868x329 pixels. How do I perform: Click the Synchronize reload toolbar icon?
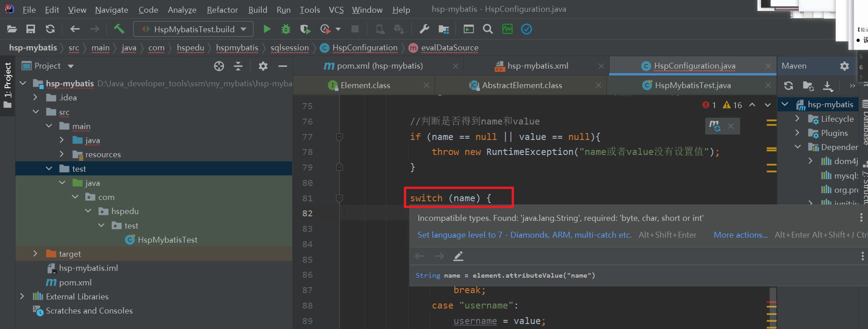[x=50, y=29]
